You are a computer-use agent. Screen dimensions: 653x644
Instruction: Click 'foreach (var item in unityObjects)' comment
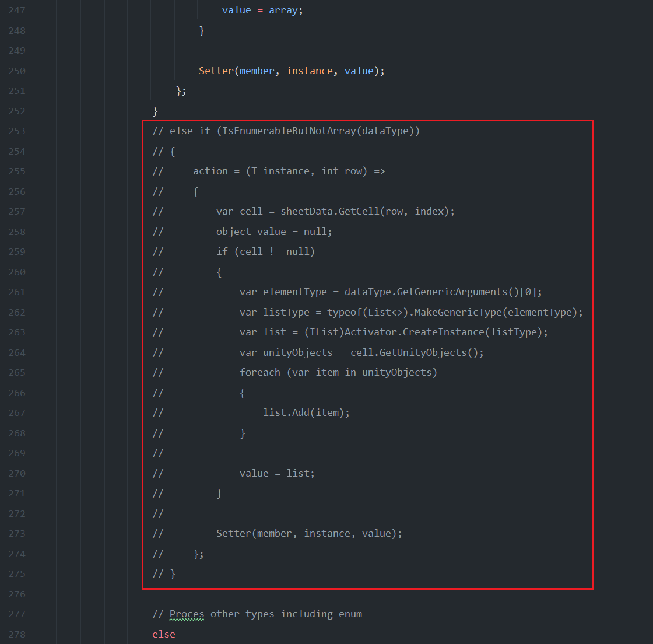(x=338, y=372)
